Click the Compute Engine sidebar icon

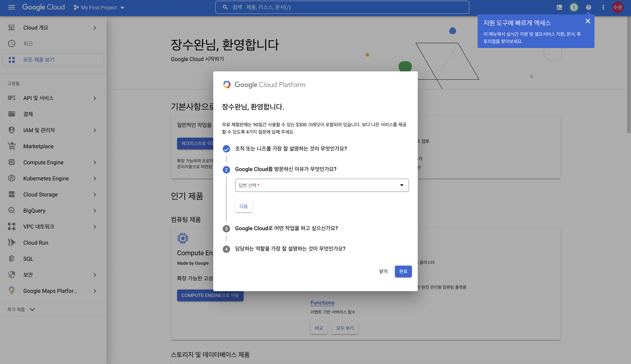(x=12, y=162)
